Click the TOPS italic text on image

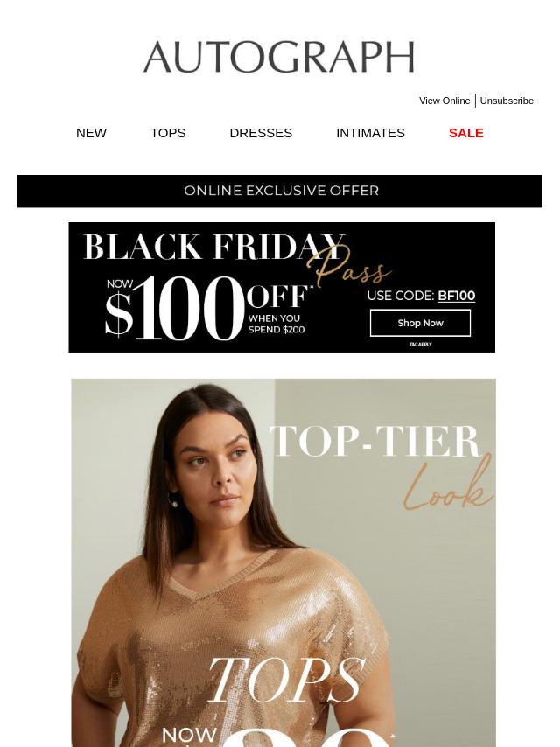pyautogui.click(x=286, y=680)
